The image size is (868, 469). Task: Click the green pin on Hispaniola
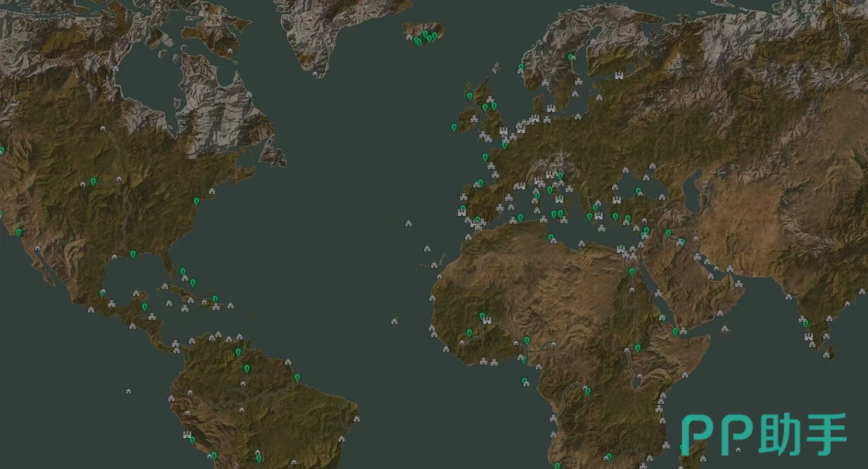click(x=215, y=300)
